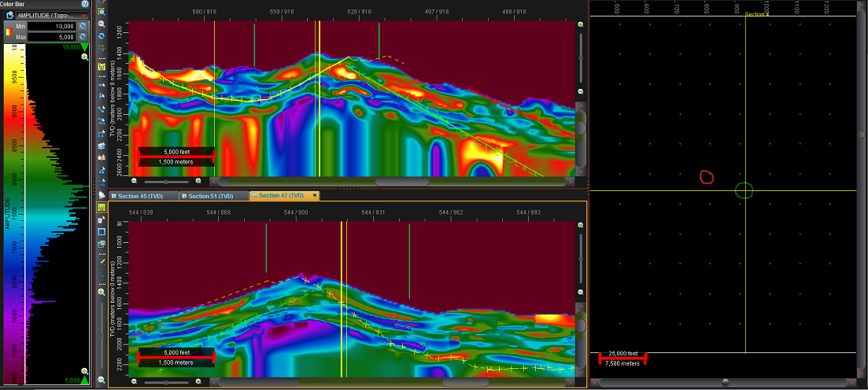
Task: Zoom in horizontally in the top section view
Action: [198, 181]
